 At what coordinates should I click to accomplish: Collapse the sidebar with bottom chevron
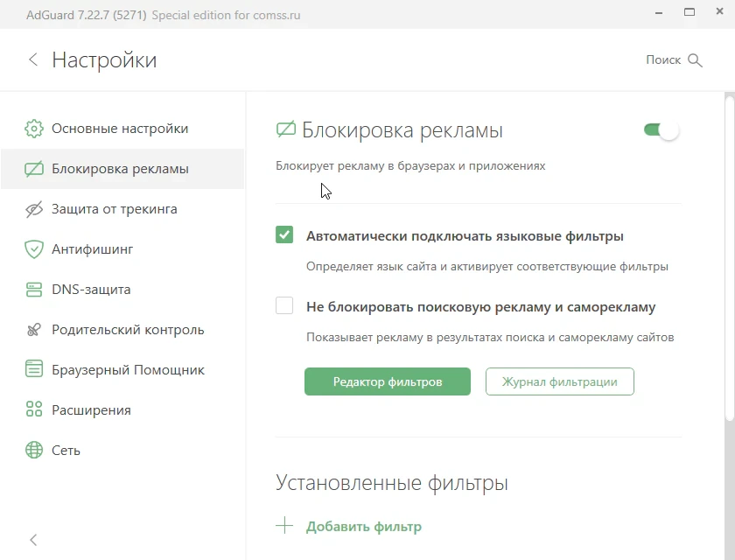(33, 540)
